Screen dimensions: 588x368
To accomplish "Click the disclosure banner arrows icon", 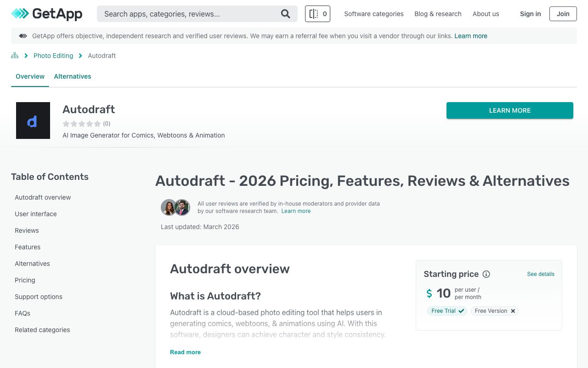I will click(23, 36).
